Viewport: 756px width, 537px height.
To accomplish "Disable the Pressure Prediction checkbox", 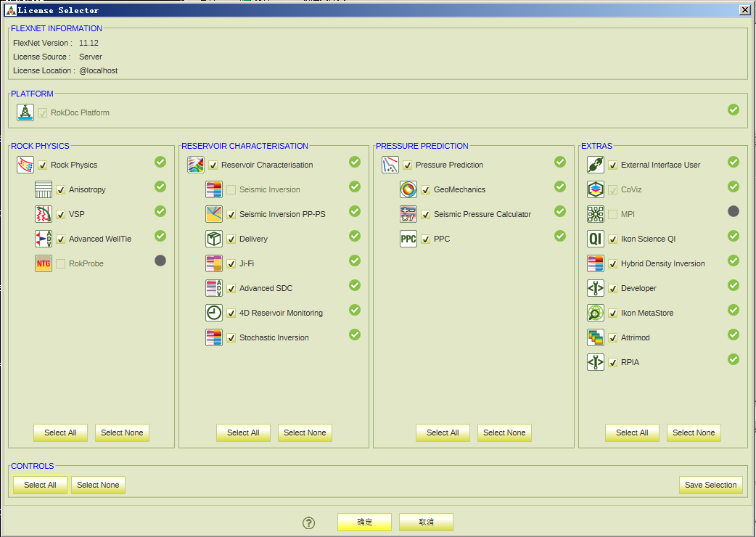I will tap(408, 165).
